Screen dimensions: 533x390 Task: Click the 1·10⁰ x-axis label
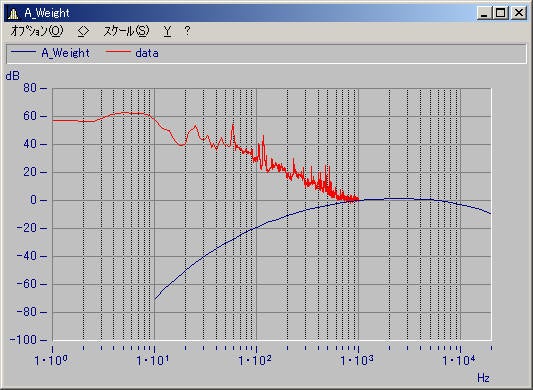coord(51,360)
